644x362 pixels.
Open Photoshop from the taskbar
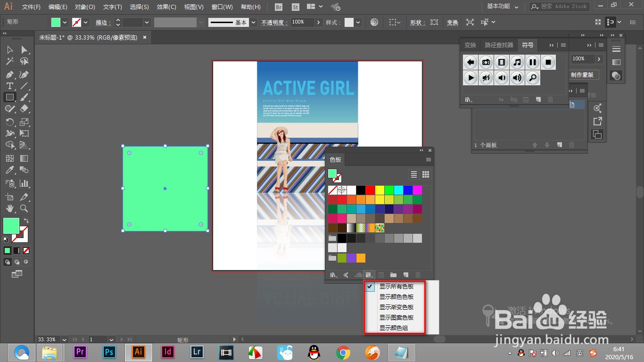(x=109, y=352)
